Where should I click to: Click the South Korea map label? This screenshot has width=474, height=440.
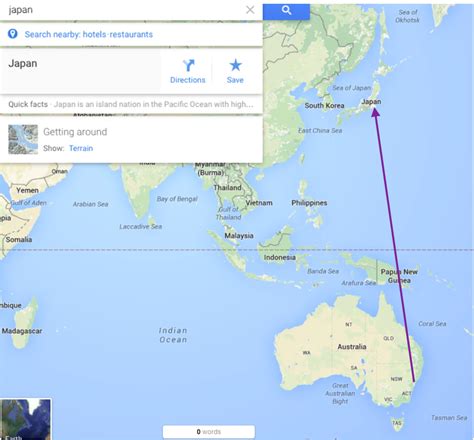[324, 106]
